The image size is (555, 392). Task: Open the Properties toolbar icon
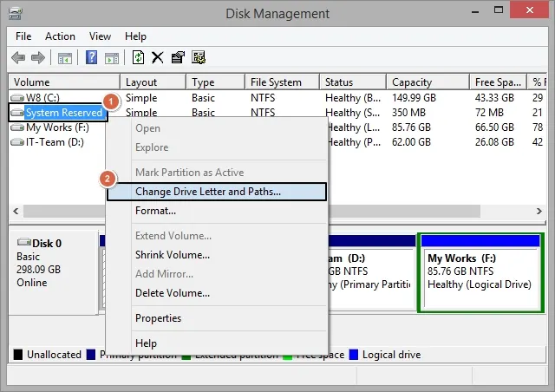[x=178, y=57]
